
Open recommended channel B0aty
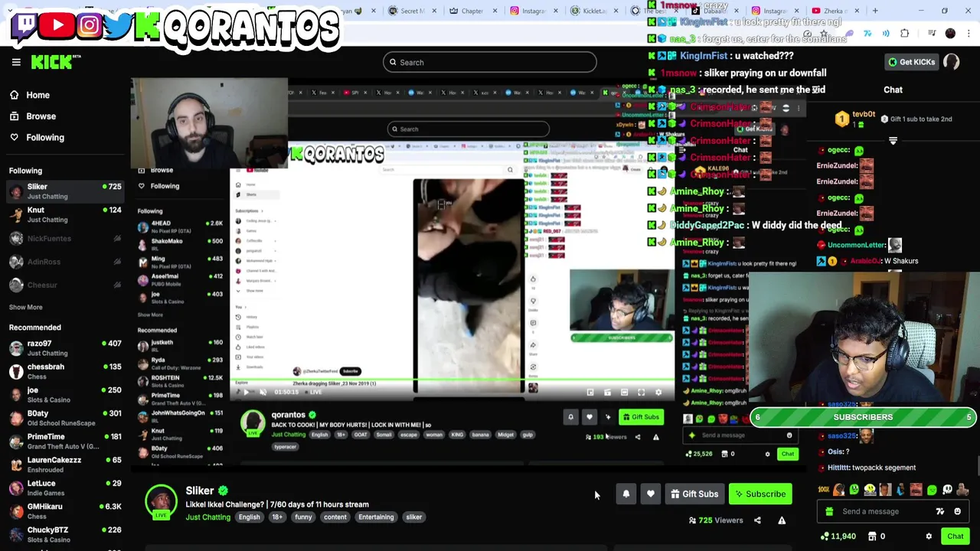[64, 418]
